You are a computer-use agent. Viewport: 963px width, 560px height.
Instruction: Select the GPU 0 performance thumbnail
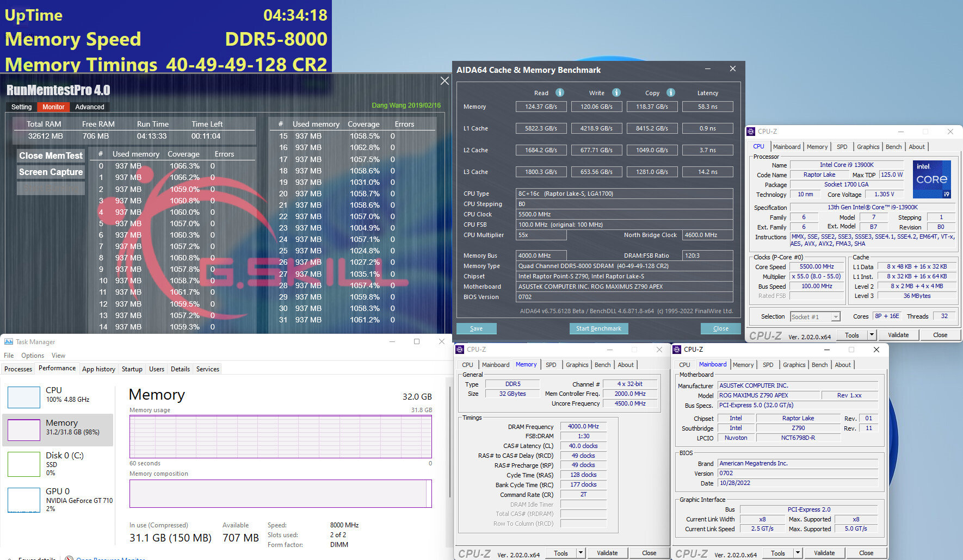click(x=24, y=500)
